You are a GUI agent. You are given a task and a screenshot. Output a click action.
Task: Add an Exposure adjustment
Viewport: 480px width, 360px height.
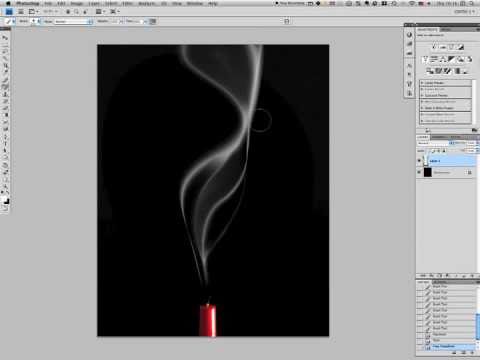pyautogui.click(x=461, y=47)
